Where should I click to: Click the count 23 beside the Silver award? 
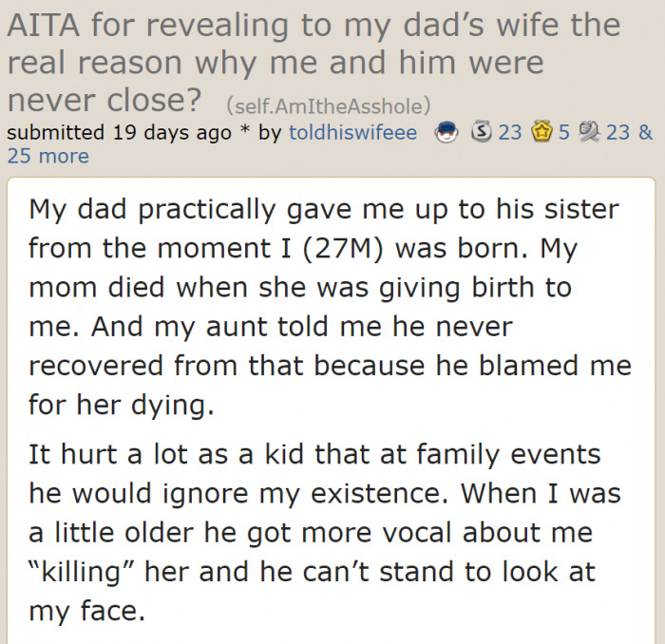(x=510, y=132)
